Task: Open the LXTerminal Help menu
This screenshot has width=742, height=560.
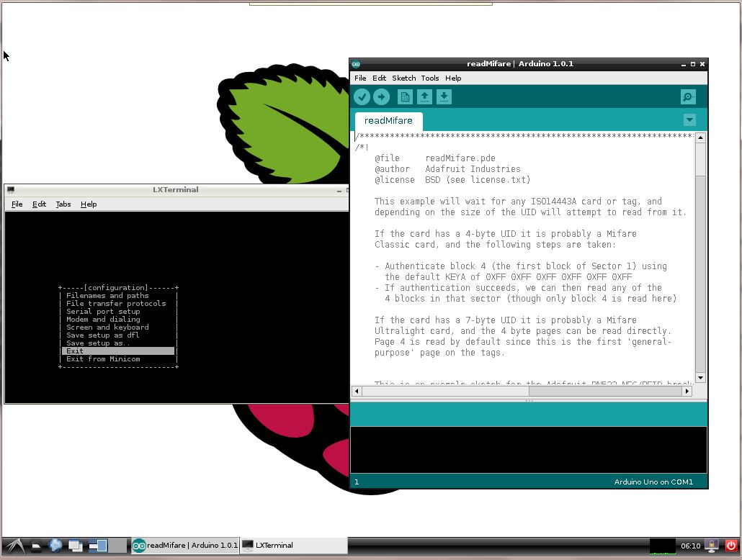Action: point(89,204)
